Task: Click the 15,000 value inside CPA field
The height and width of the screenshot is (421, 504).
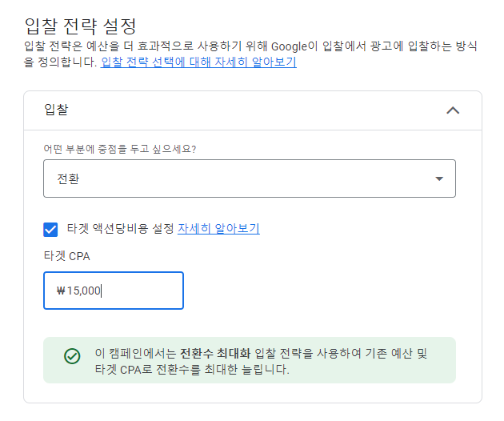Action: pos(83,291)
